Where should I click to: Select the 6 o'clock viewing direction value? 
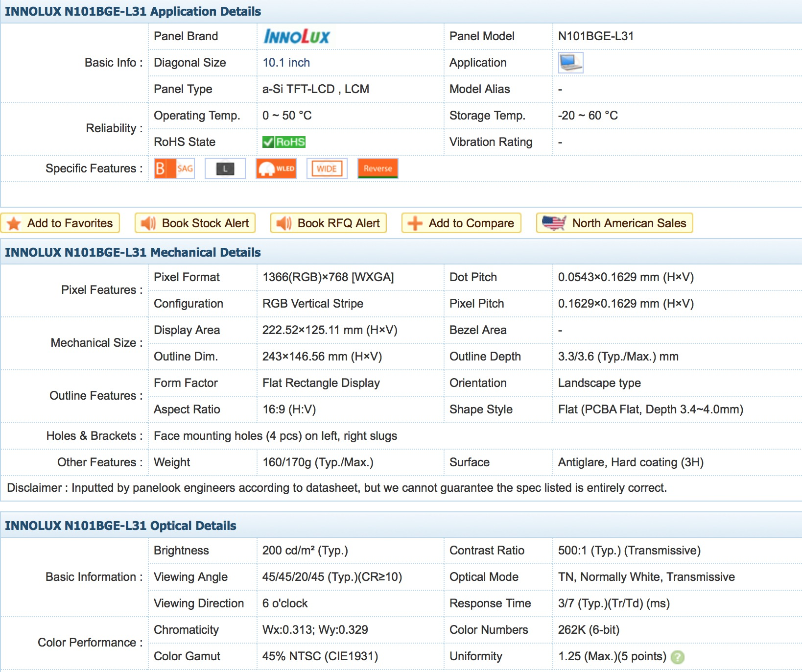(x=285, y=603)
